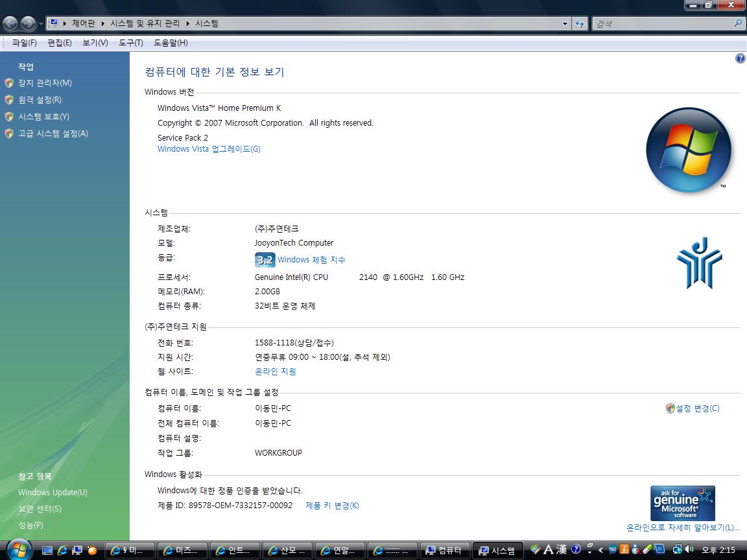This screenshot has width=747, height=560.
Task: Expand the arrow after 시스템 및 유지 관리
Action: [187, 23]
